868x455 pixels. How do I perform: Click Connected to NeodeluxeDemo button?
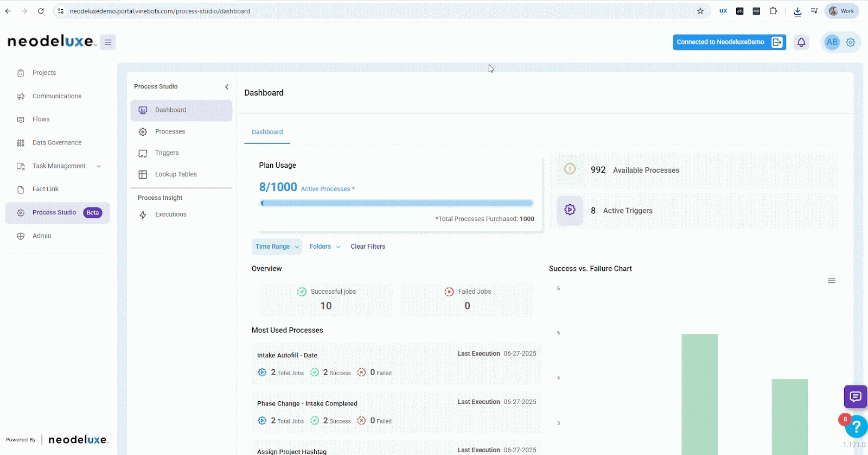coord(729,42)
